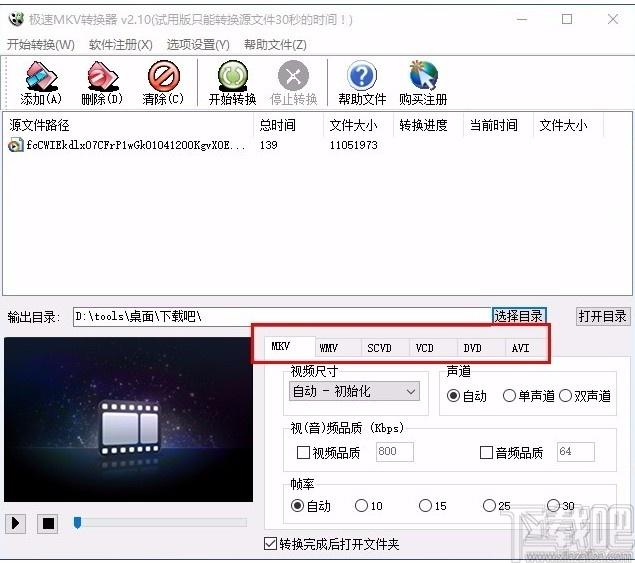Open the 帮助文件(Z) menu
Image resolution: width=635 pixels, height=563 pixels.
click(275, 44)
